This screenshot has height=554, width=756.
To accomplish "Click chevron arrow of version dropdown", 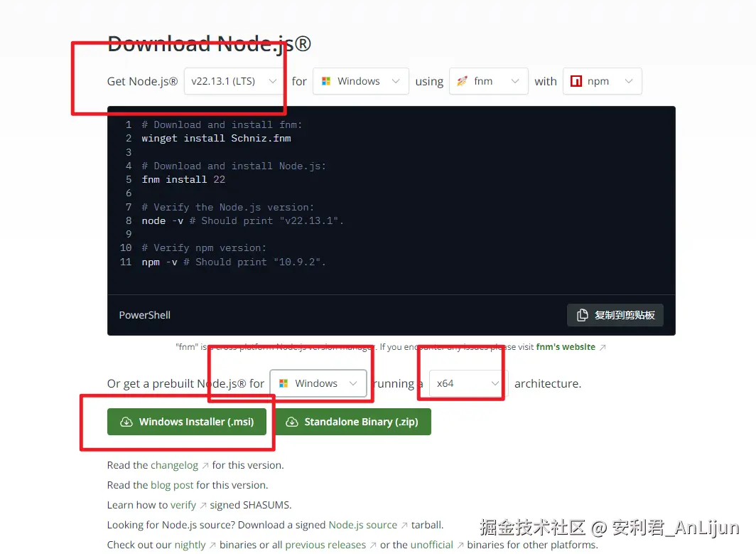I will [x=273, y=81].
